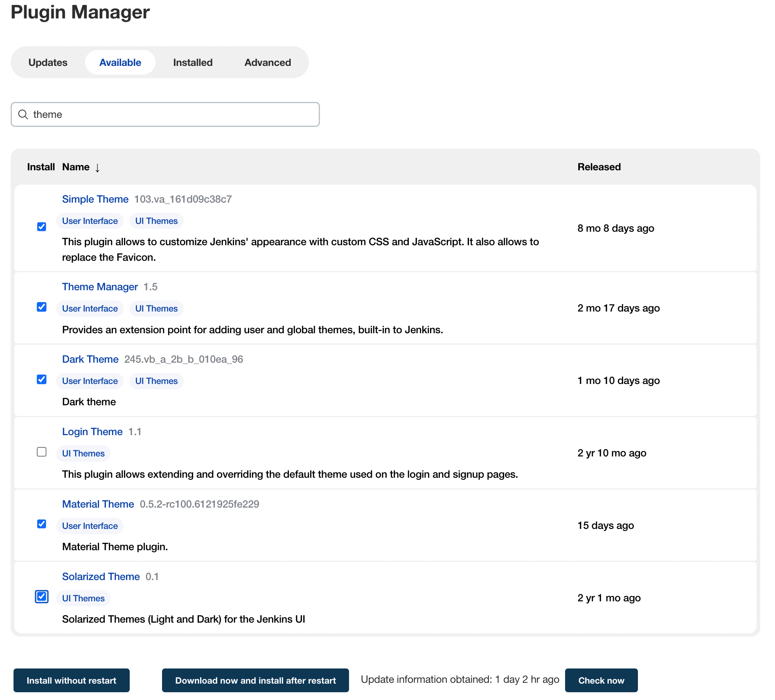Click the Solarized Themes description text

pyautogui.click(x=184, y=619)
